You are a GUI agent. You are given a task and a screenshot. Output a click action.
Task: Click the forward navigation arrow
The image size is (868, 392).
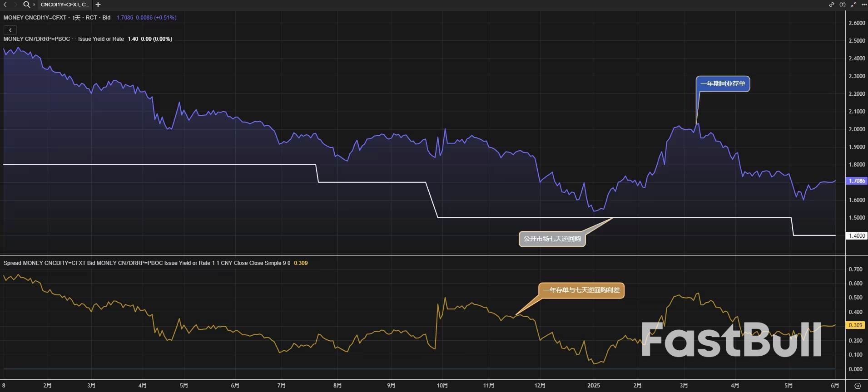(x=15, y=5)
